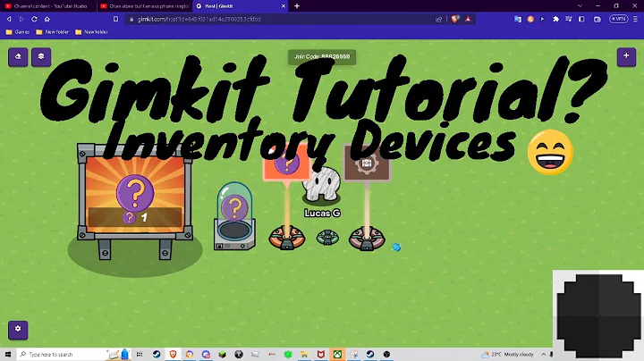
Task: Open the translate extension icon
Action: tap(518, 19)
